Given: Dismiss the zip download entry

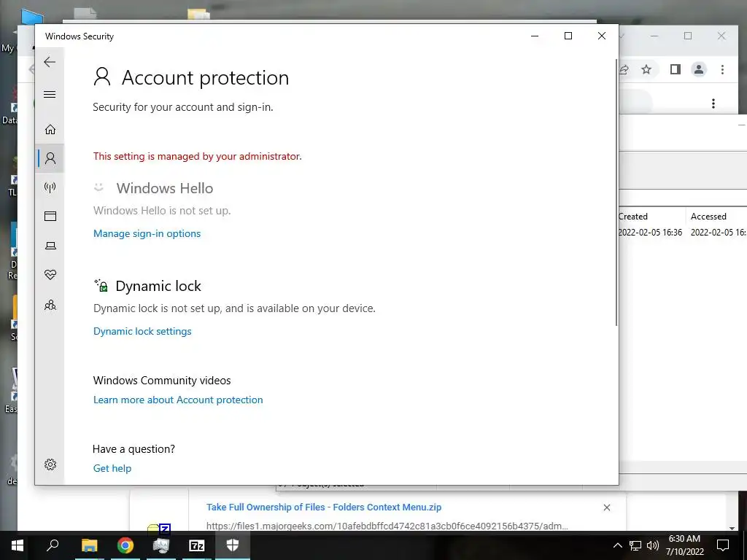Looking at the screenshot, I should 606,507.
